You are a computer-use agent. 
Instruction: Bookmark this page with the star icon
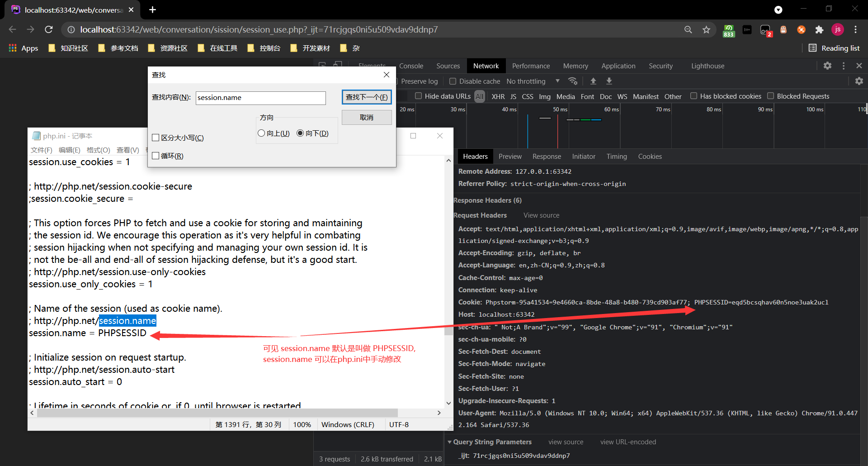tap(706, 29)
